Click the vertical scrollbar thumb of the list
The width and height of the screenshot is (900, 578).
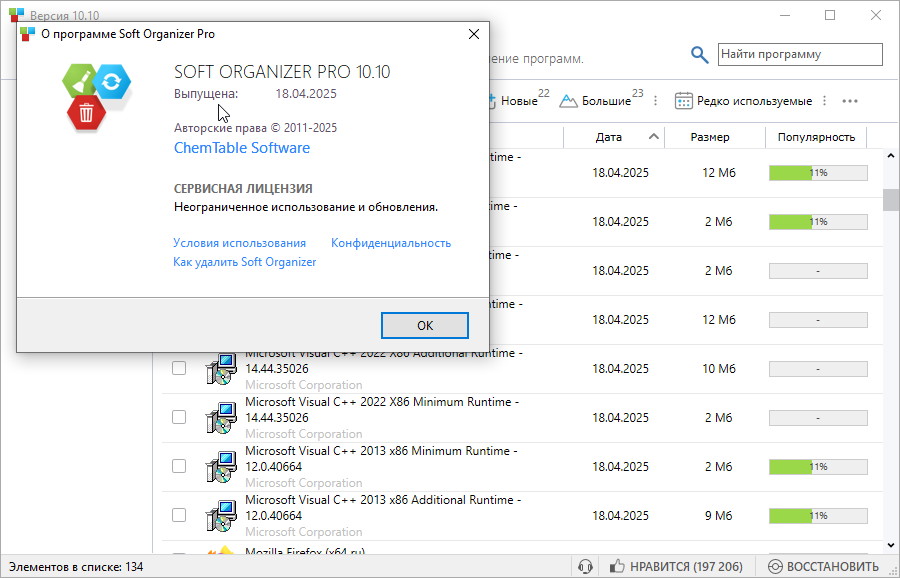891,200
